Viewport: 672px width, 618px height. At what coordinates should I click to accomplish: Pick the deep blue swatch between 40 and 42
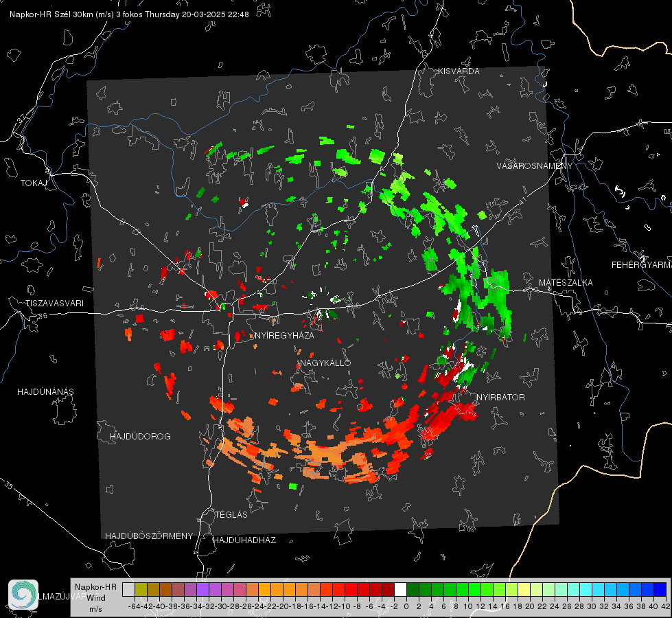pyautogui.click(x=660, y=589)
